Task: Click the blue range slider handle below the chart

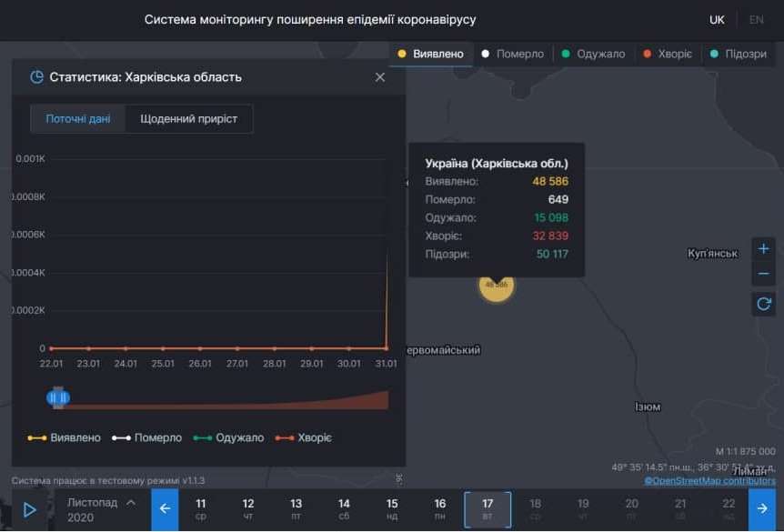Action: click(58, 397)
